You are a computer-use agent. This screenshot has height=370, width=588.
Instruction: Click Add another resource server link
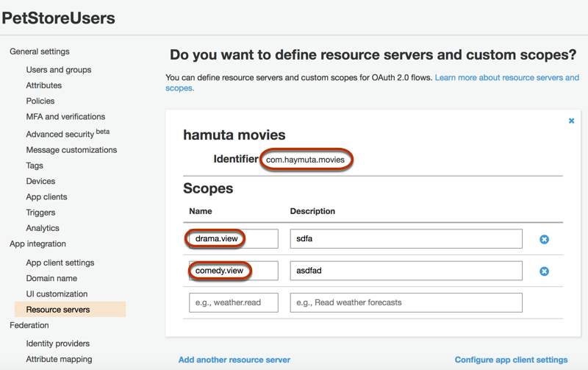pos(234,360)
